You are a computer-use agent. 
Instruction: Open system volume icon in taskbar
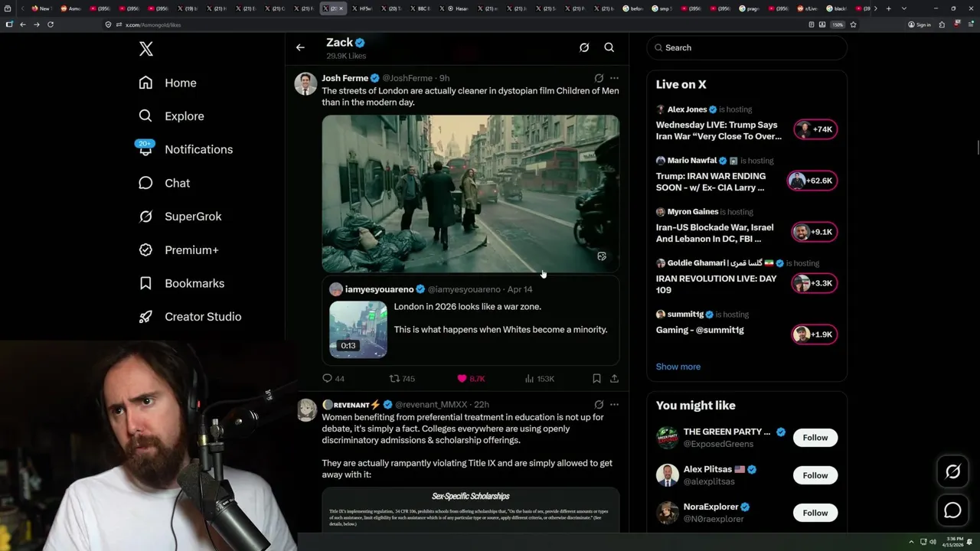(x=933, y=542)
